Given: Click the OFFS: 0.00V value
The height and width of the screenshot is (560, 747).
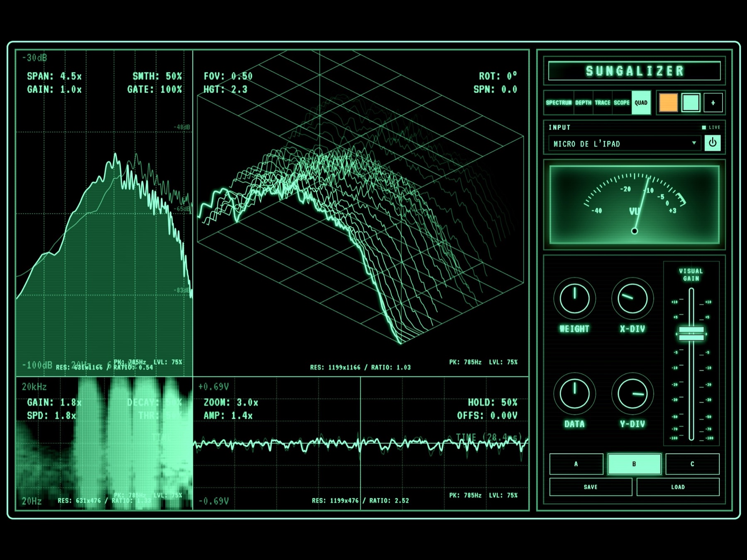Looking at the screenshot, I should pyautogui.click(x=487, y=416).
